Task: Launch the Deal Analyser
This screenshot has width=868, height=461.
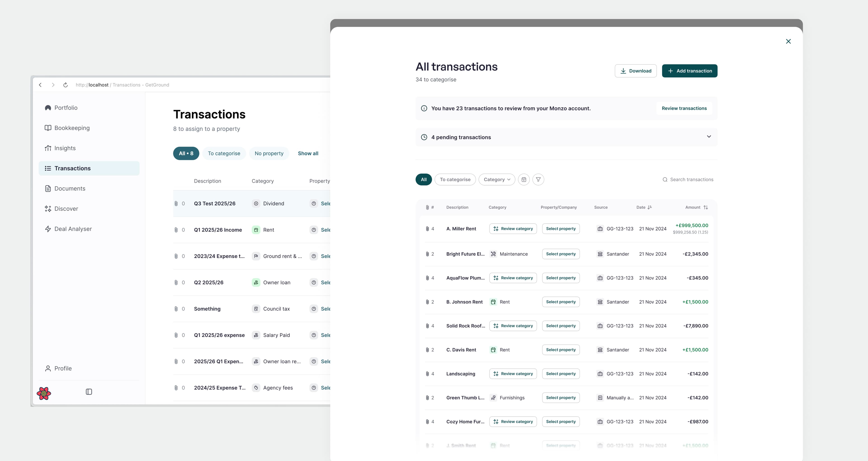Action: pyautogui.click(x=73, y=229)
